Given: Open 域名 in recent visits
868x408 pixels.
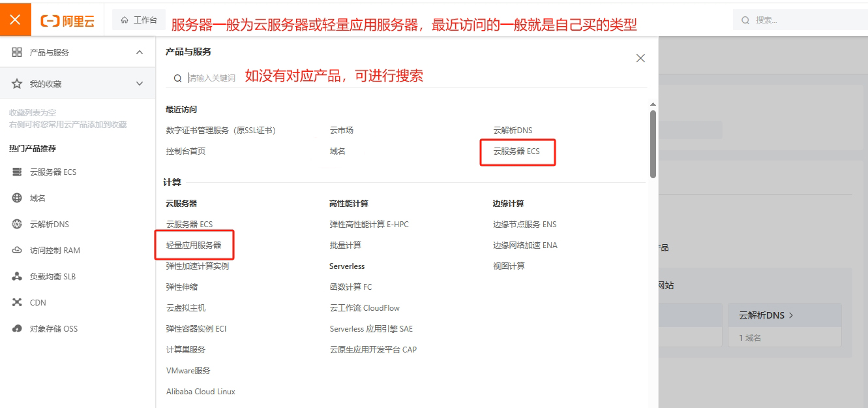Looking at the screenshot, I should (x=338, y=151).
